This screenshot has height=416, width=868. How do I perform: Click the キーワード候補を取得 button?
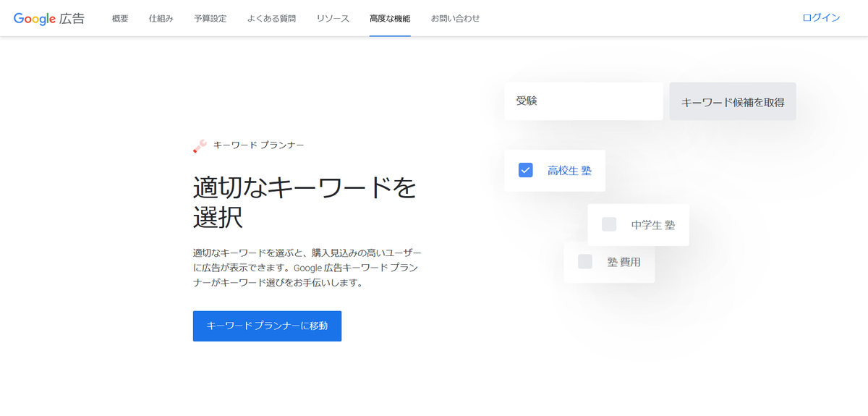coord(733,101)
